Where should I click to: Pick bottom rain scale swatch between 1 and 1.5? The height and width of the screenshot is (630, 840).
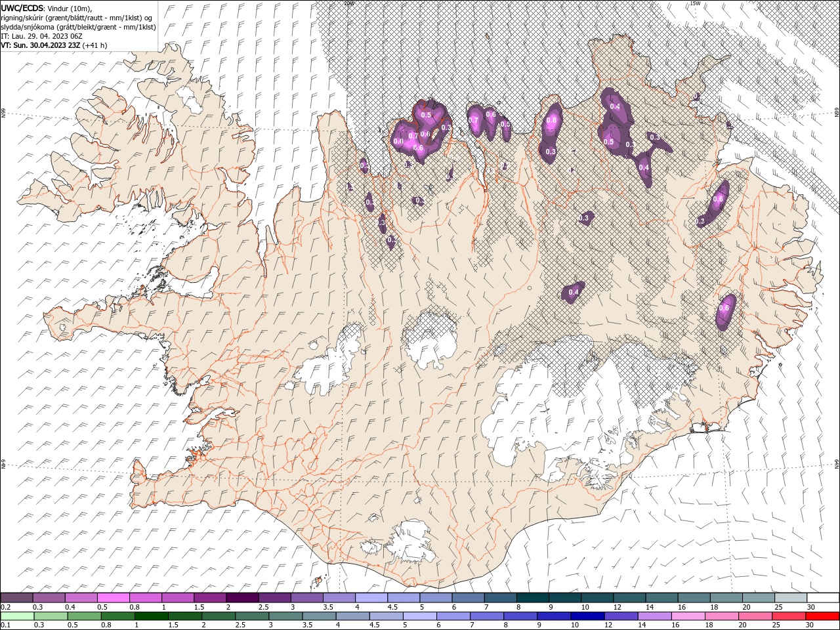pos(151,616)
